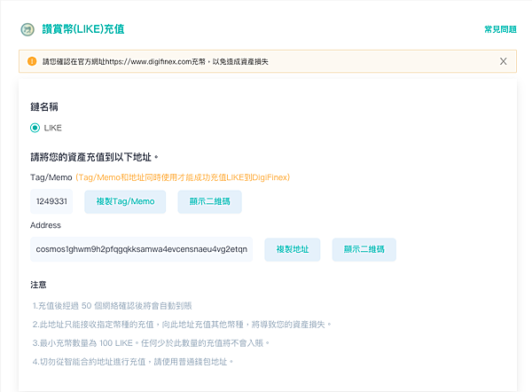This screenshot has width=532, height=392.
Task: Dismiss the official website warning banner
Action: tap(503, 61)
